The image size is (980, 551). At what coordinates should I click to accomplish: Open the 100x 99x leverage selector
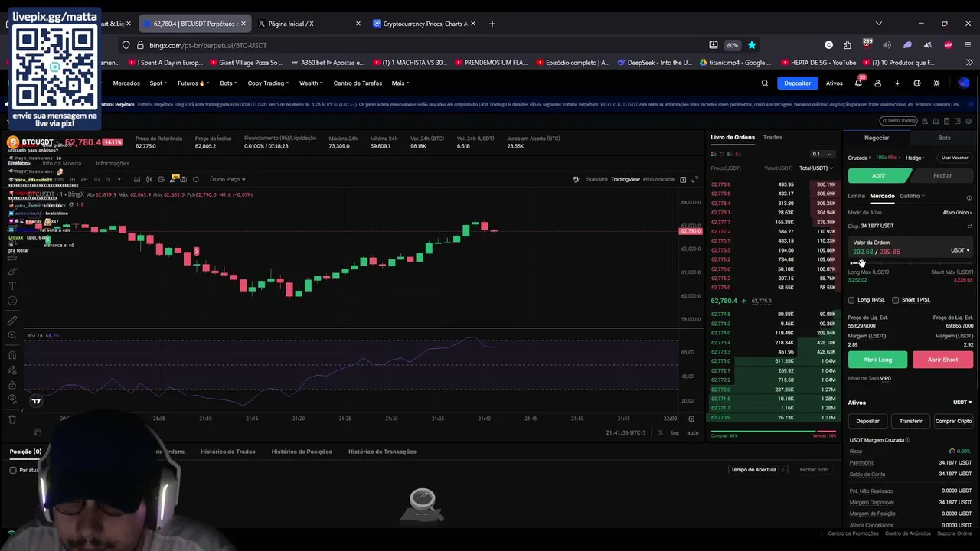click(888, 158)
